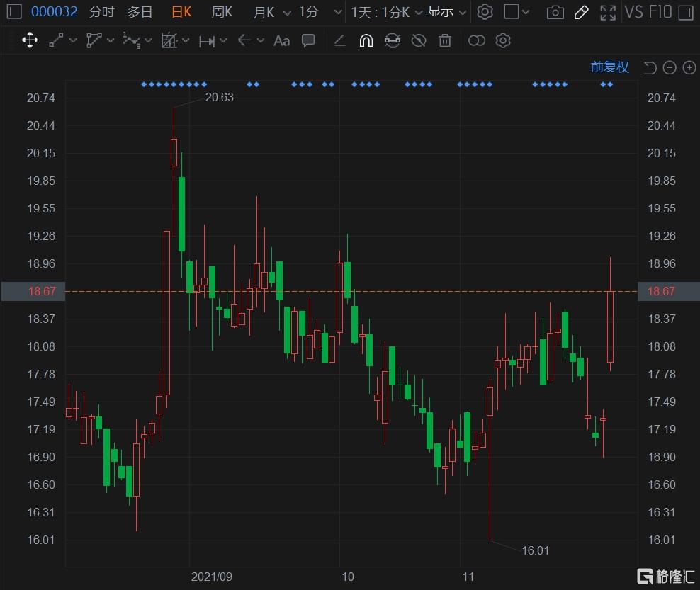Select the chart analysis grid tool

[169, 40]
